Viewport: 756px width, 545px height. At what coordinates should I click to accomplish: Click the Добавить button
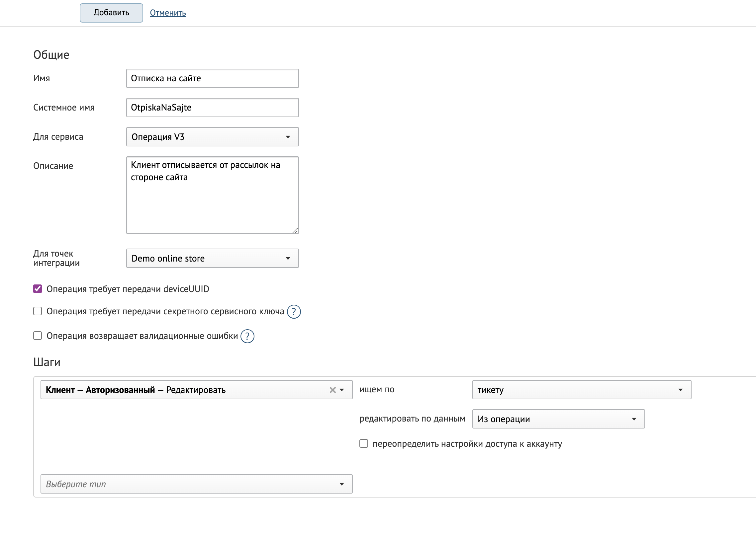pyautogui.click(x=111, y=13)
